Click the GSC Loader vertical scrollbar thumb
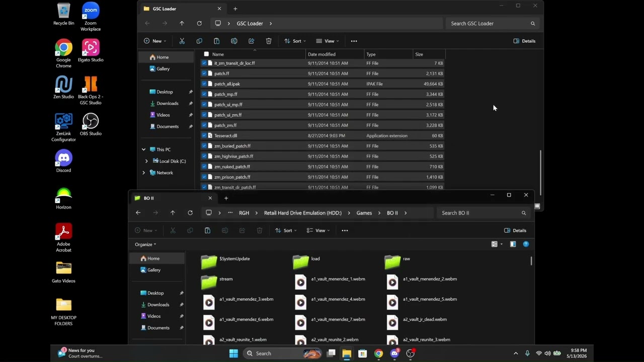Viewport: 644px width, 362px height. [541, 172]
